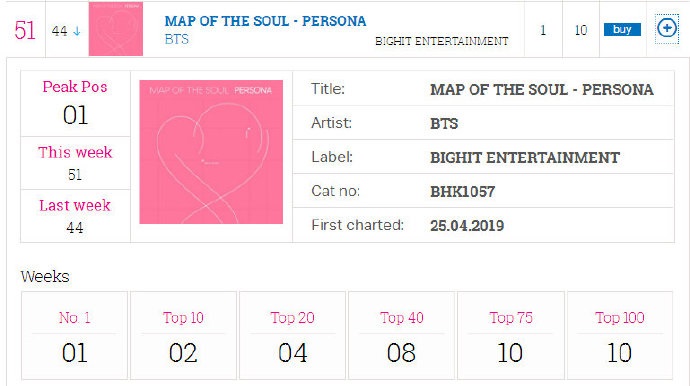Screen dimensions: 690x386
Task: Click the Peak Pos 01 cell
Action: pyautogui.click(x=75, y=104)
